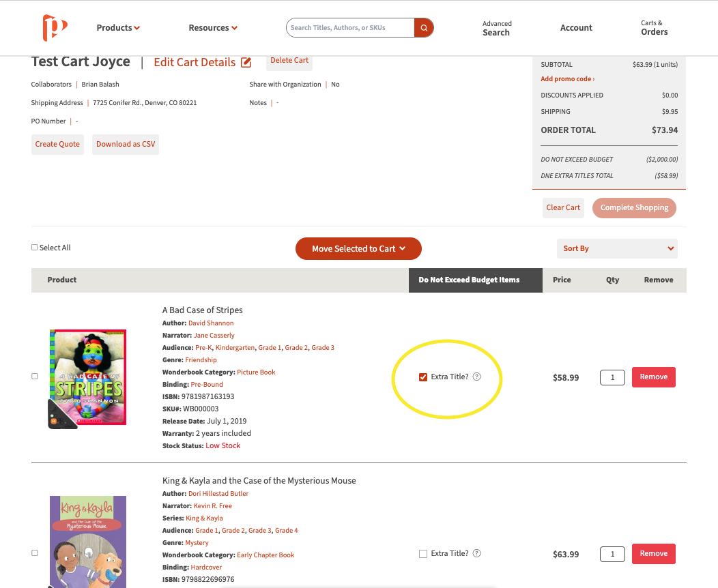
Task: Click the Create Quote button
Action: 57,144
